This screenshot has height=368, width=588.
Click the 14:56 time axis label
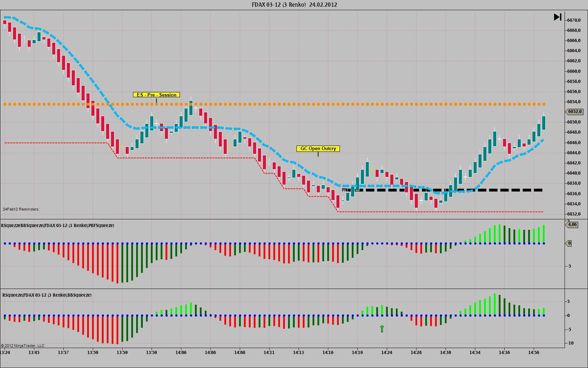point(534,353)
